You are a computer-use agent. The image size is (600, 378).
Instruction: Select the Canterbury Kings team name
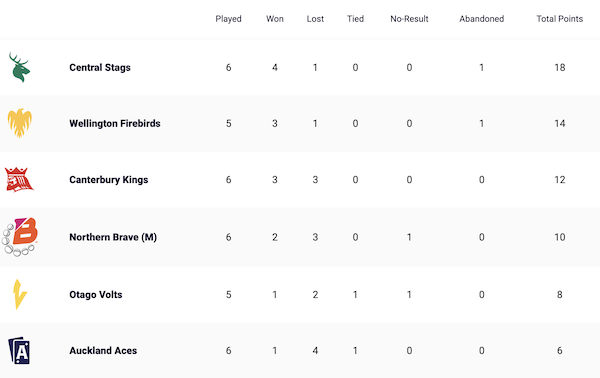(109, 180)
